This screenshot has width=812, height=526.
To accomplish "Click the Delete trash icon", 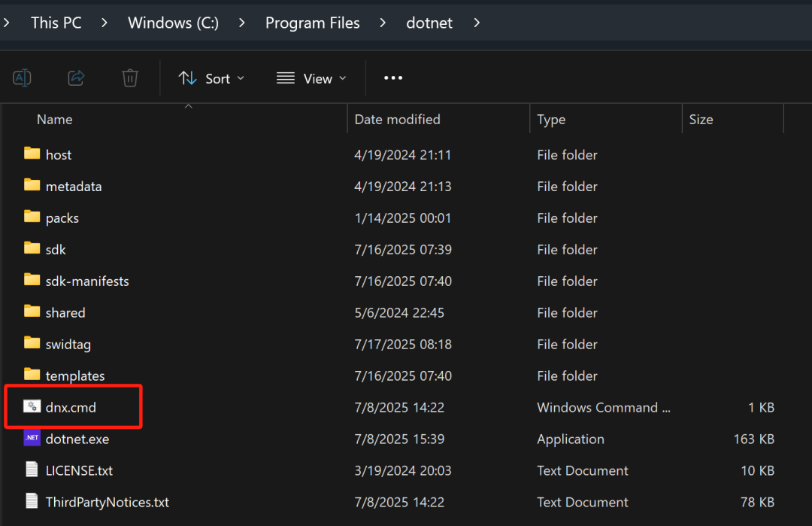I will click(129, 78).
